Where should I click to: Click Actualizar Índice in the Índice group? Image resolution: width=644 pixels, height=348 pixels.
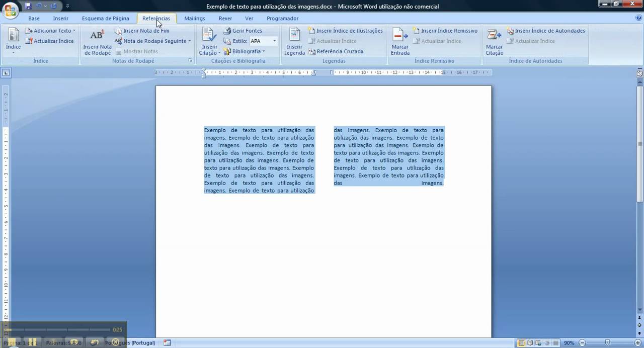50,41
